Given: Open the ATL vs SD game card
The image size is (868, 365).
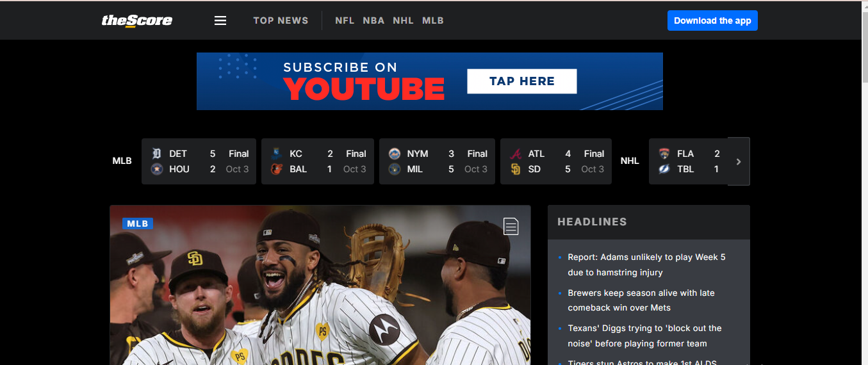Looking at the screenshot, I should tap(556, 161).
